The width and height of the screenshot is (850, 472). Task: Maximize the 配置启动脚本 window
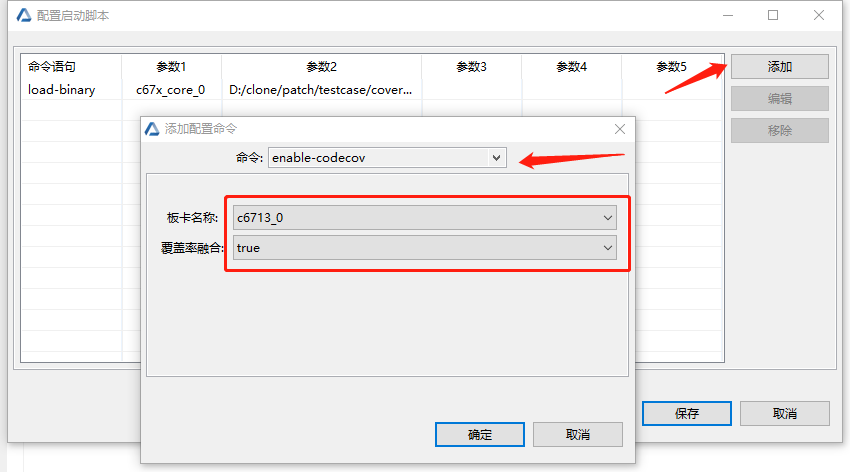coord(773,15)
